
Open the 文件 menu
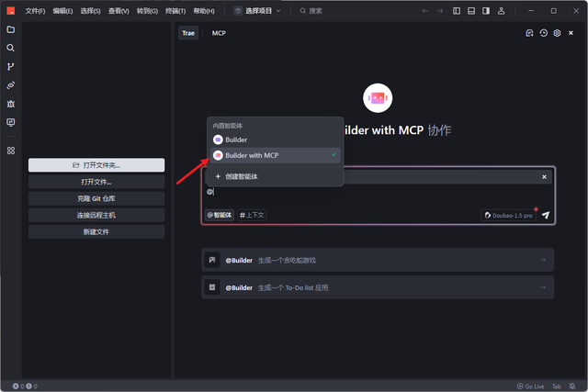[x=35, y=11]
